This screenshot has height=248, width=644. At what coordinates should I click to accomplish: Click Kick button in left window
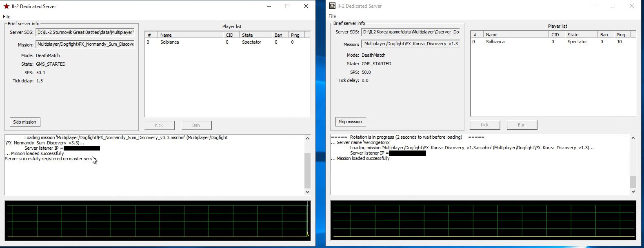159,125
